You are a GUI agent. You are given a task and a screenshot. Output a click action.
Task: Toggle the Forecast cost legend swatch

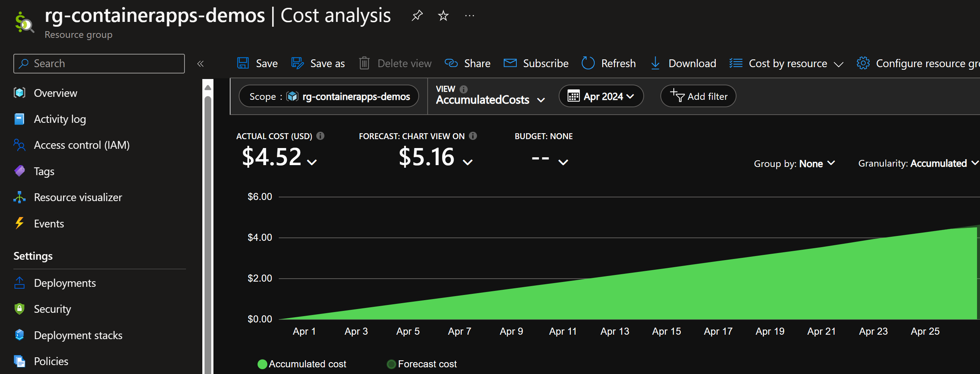point(391,364)
